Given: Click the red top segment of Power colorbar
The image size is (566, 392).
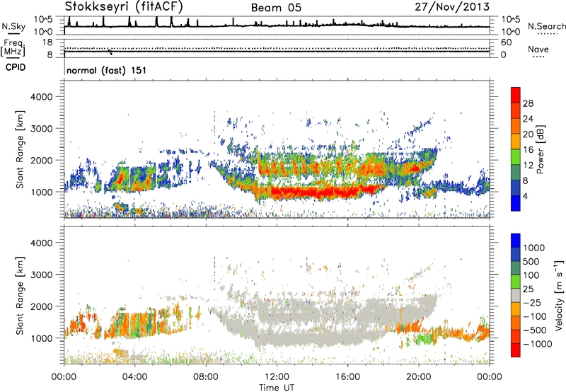Looking at the screenshot, I should coord(516,95).
